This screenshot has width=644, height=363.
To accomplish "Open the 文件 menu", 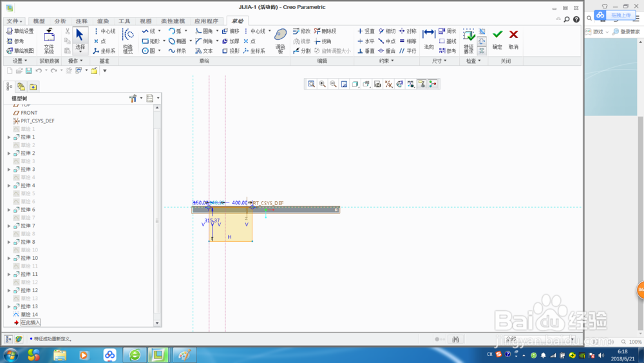I will pyautogui.click(x=15, y=21).
